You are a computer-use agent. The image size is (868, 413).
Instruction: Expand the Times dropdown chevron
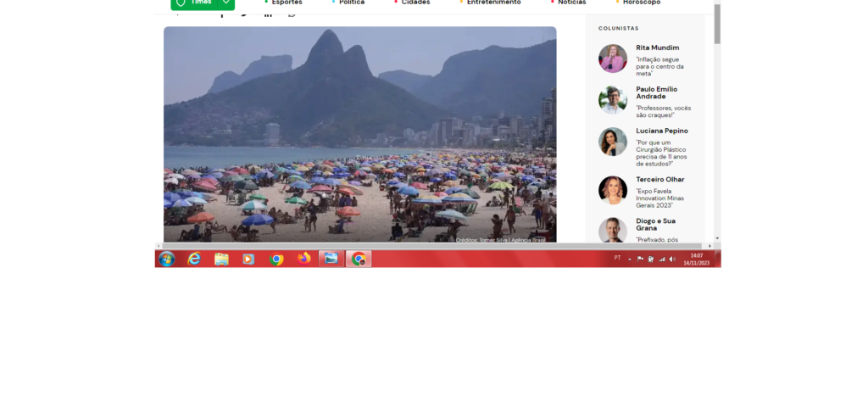226,3
